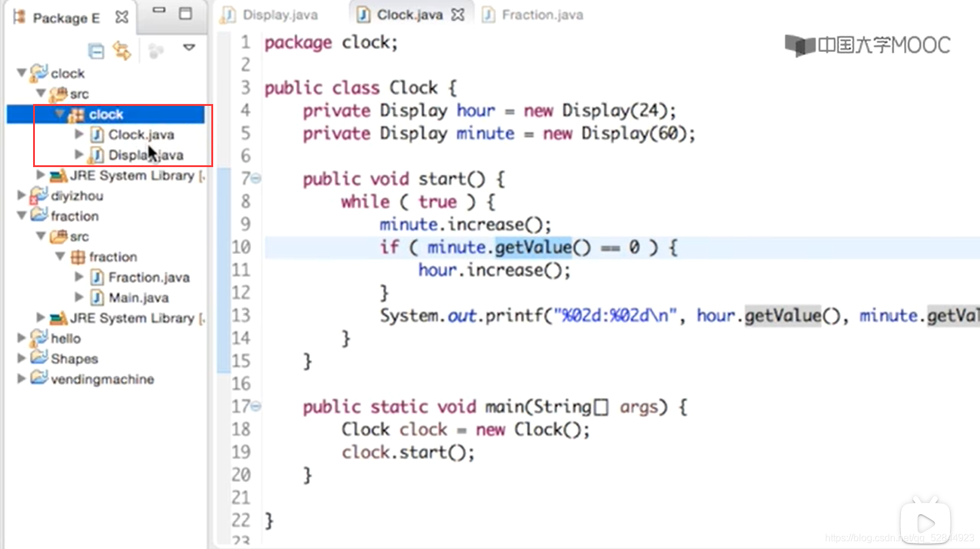Viewport: 980px width, 549px height.
Task: Select the clock project in tree
Action: [x=67, y=73]
